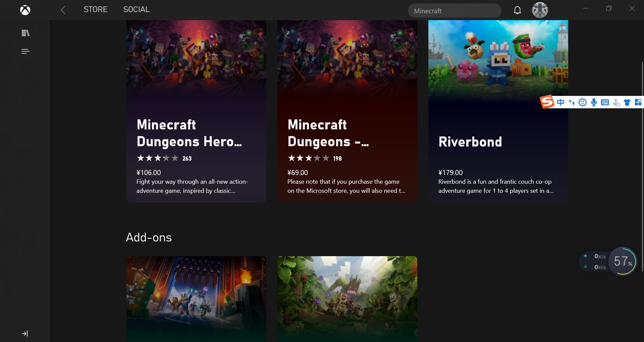Switch to the SOCIAL tab

137,9
